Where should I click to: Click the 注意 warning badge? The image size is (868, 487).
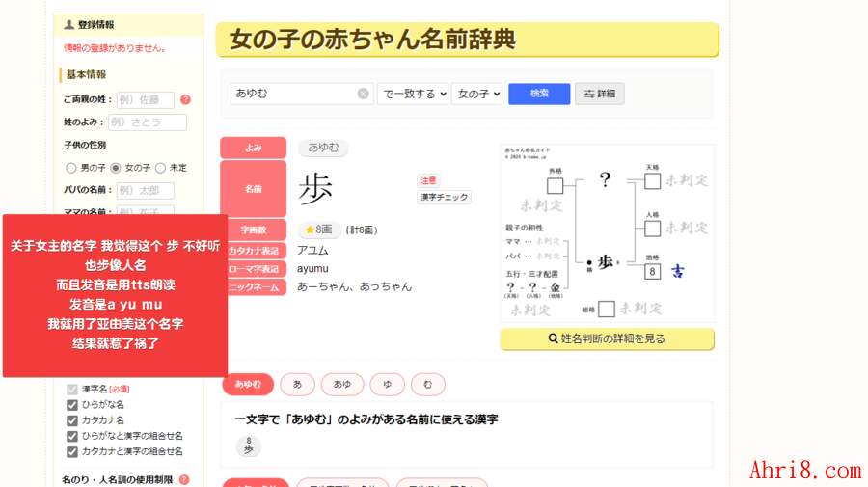coord(428,180)
